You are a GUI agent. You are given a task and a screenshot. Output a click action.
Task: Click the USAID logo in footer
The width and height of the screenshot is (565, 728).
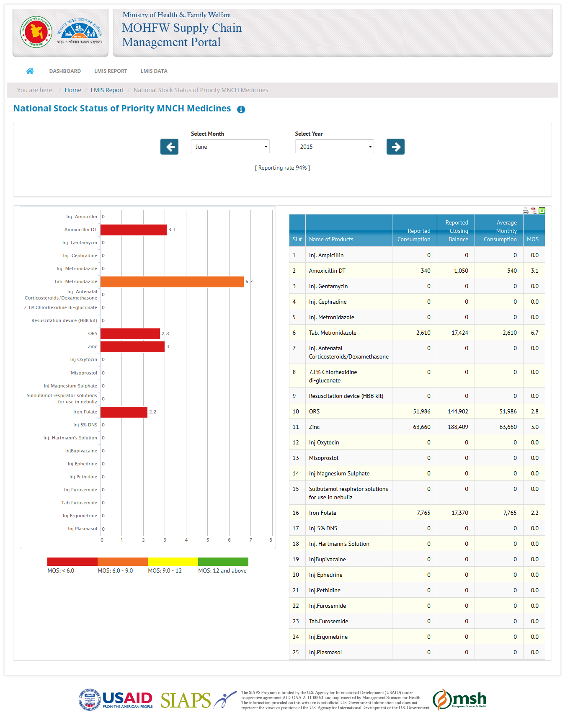tap(116, 700)
